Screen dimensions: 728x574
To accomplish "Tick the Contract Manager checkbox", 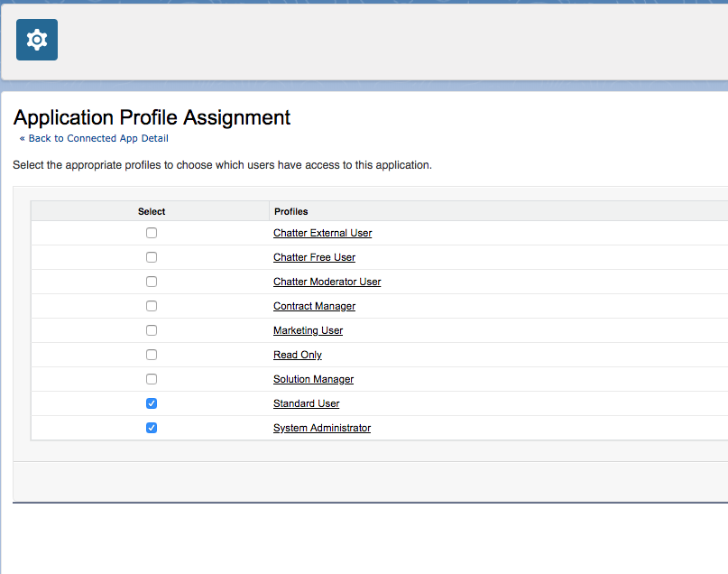I will click(152, 306).
